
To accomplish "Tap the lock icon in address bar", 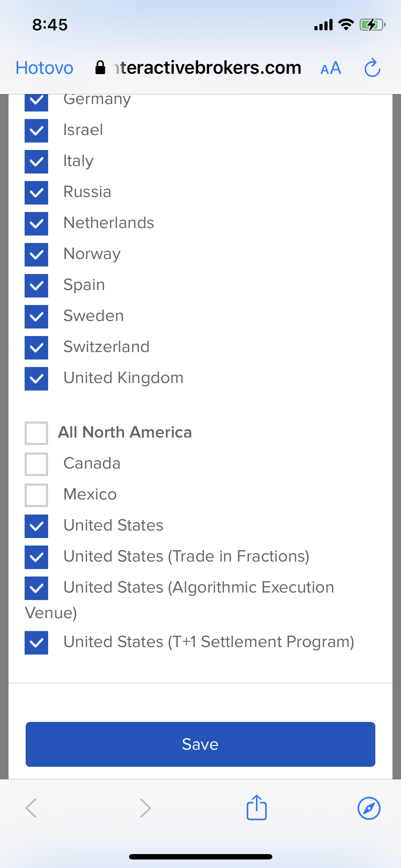I will pos(101,67).
